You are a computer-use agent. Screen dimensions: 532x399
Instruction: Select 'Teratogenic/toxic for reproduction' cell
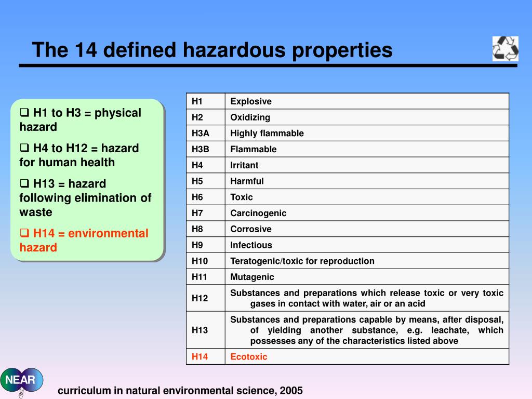367,261
